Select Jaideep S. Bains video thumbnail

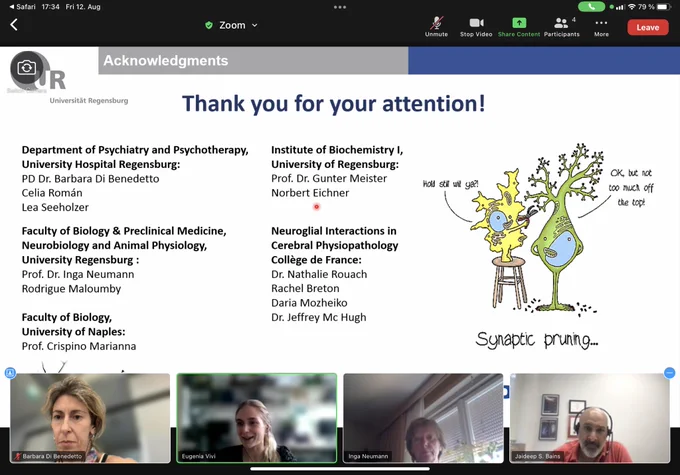tap(590, 418)
